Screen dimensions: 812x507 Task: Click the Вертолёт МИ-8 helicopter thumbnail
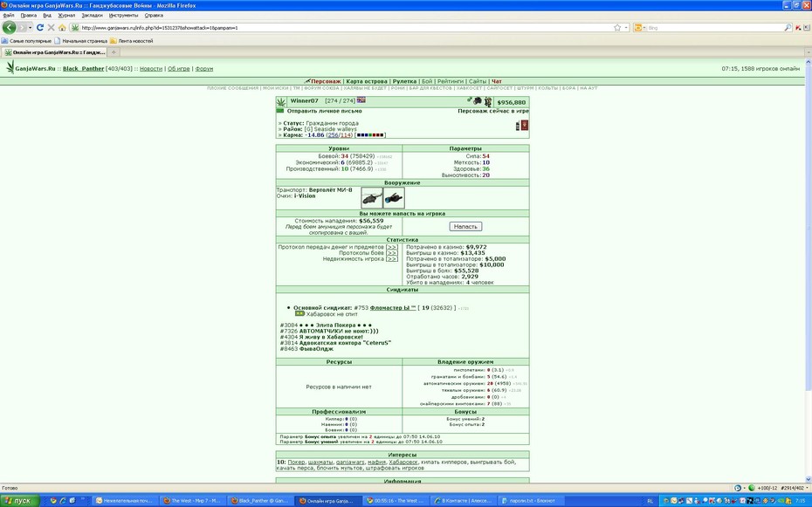pos(371,198)
